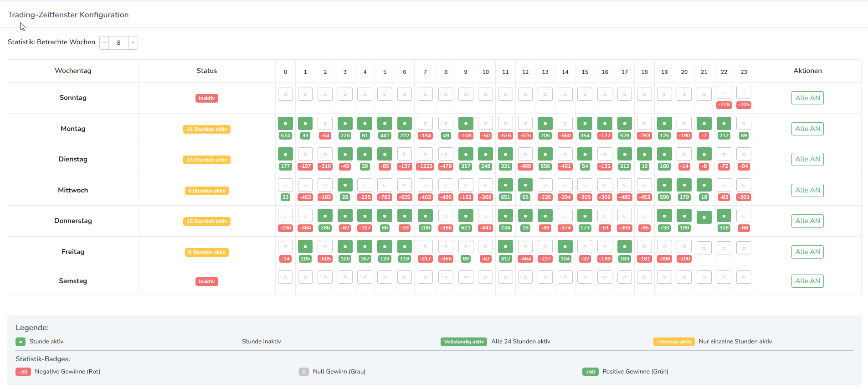This screenshot has width=868, height=389.
Task: Enable Sonntag hour 22 toggle
Action: [724, 93]
